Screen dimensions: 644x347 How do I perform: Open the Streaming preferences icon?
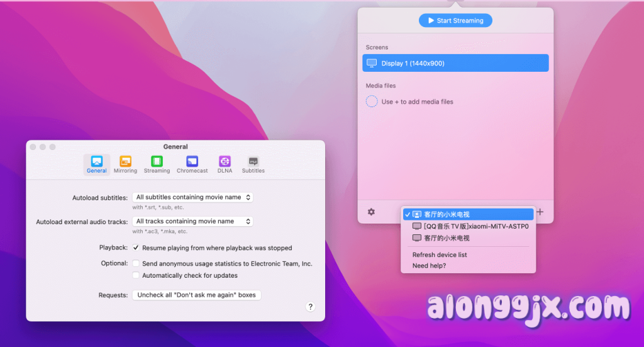157,162
